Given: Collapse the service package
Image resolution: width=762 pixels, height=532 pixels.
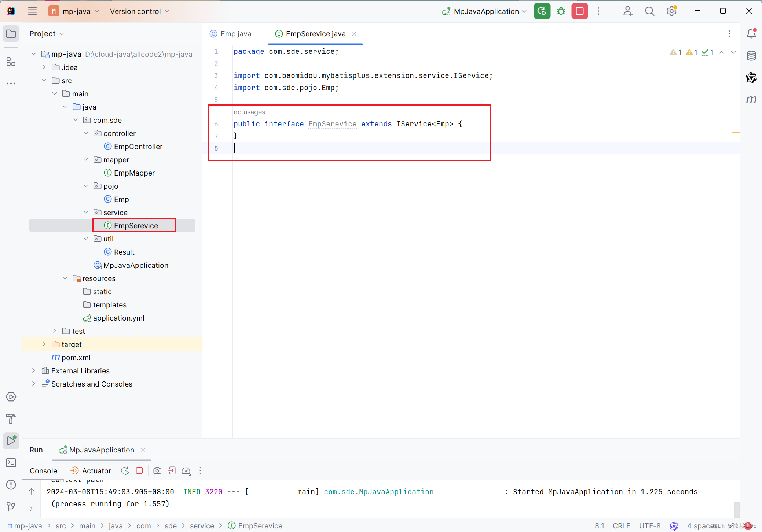Looking at the screenshot, I should [x=86, y=213].
